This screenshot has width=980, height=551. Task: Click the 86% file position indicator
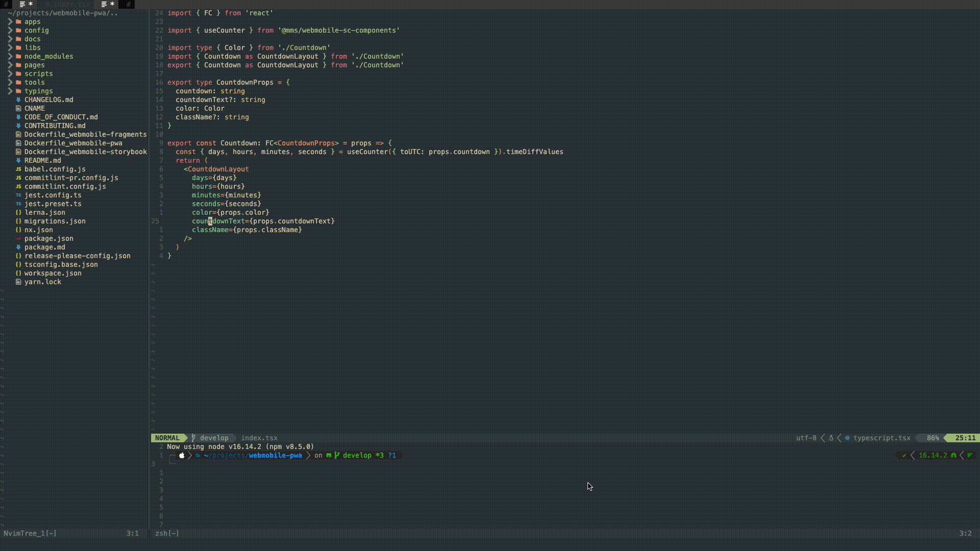[933, 438]
